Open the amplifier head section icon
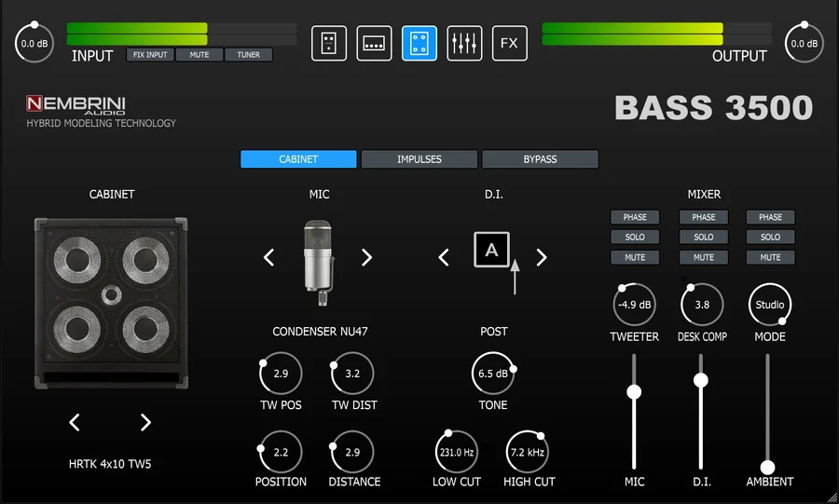 [x=374, y=43]
